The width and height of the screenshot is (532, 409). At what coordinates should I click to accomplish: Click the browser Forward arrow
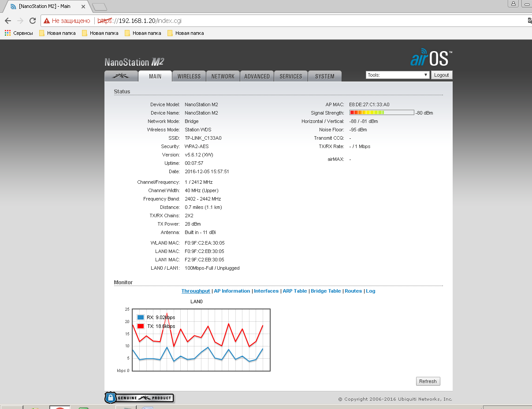coord(20,21)
